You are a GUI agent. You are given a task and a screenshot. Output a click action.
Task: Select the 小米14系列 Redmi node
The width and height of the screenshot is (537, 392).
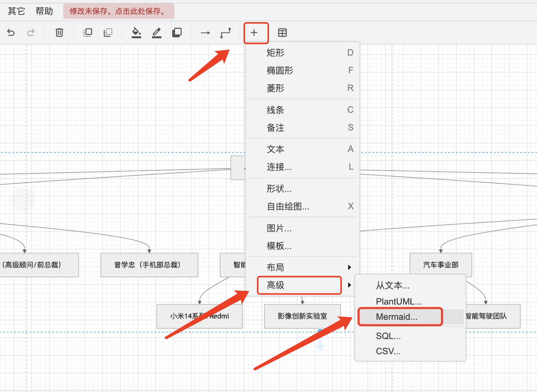pyautogui.click(x=199, y=316)
